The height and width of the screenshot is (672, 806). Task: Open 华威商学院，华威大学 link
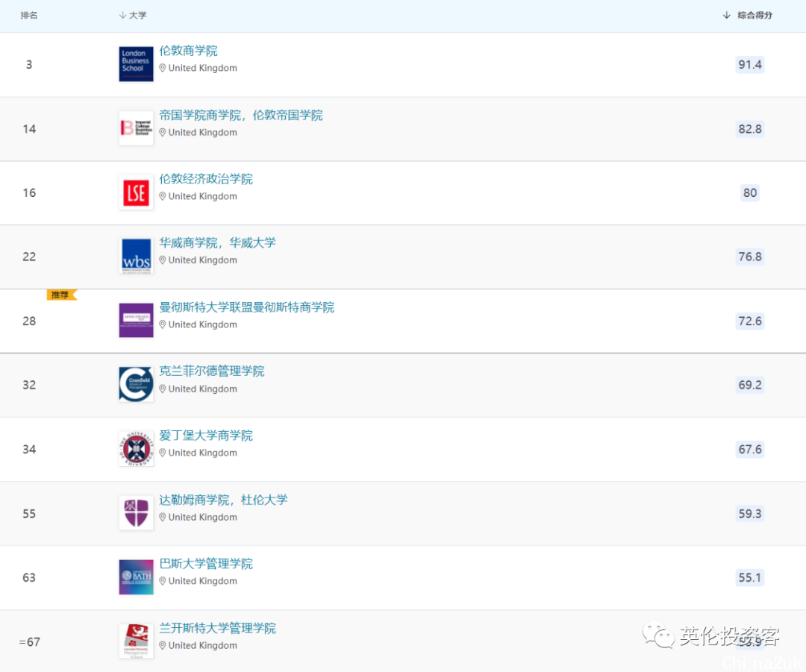pyautogui.click(x=217, y=242)
